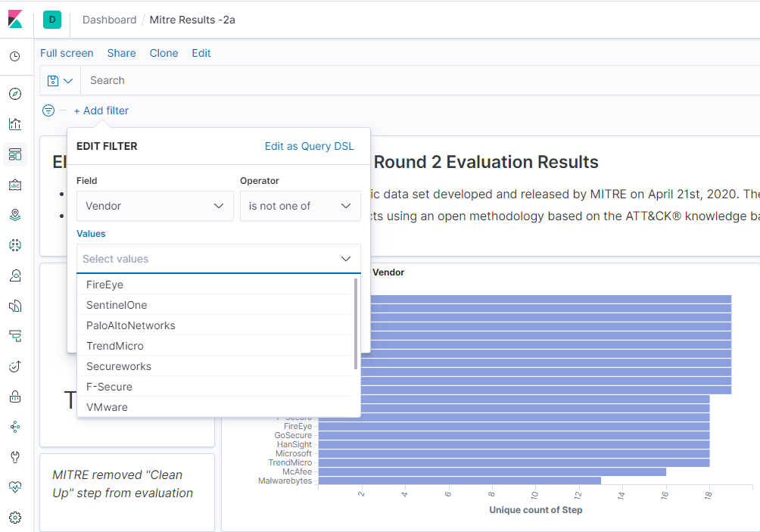This screenshot has width=760, height=532.
Task: Expand the Field dropdown showing Vendor
Action: point(155,206)
